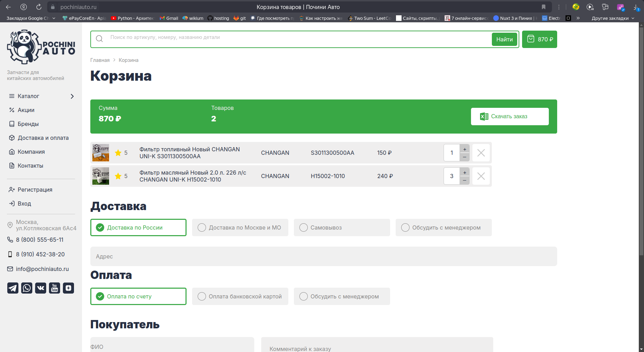Click the page scrollbar down arrow
The height and width of the screenshot is (352, 644).
pyautogui.click(x=641, y=349)
